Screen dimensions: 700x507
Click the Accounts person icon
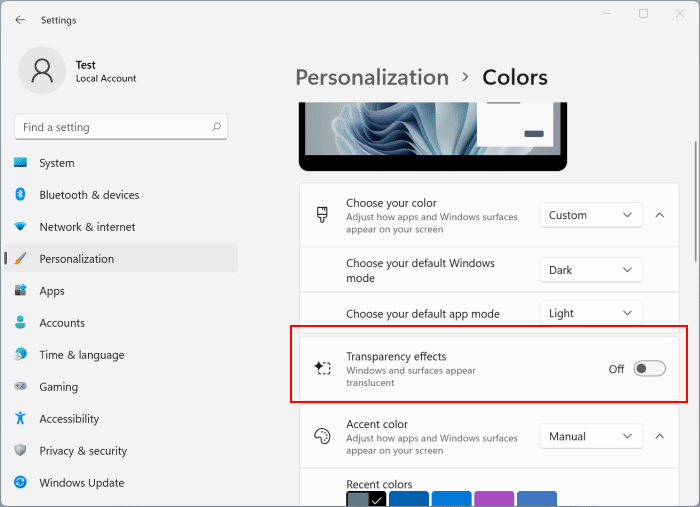[x=21, y=322]
